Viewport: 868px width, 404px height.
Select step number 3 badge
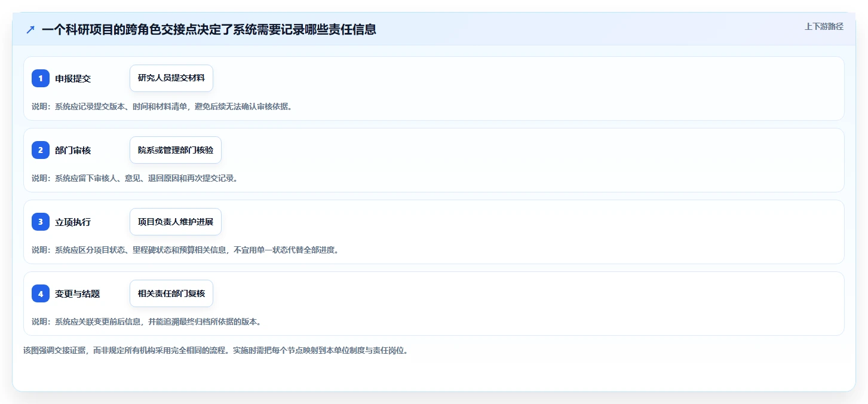pyautogui.click(x=41, y=222)
